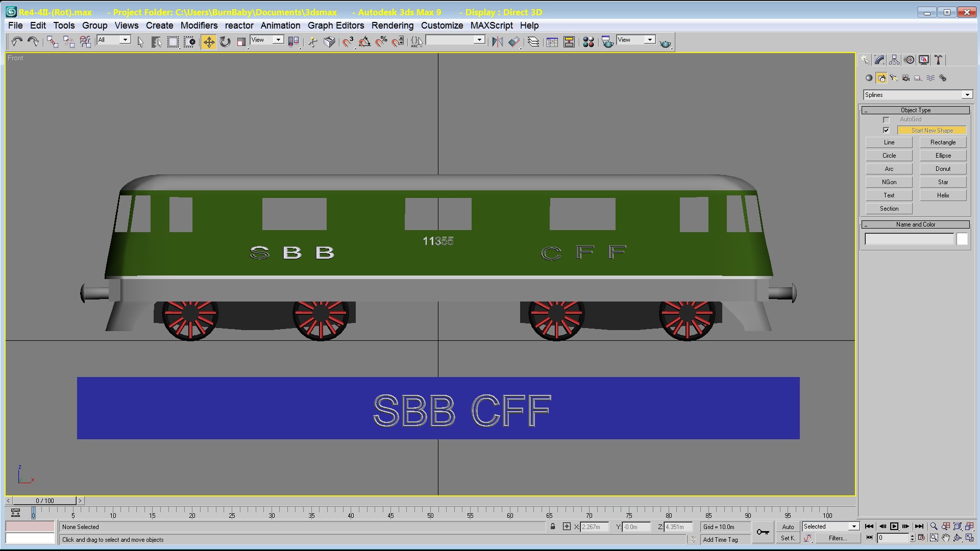Open the Utilities hammer panel icon
The width and height of the screenshot is (980, 551).
point(939,60)
